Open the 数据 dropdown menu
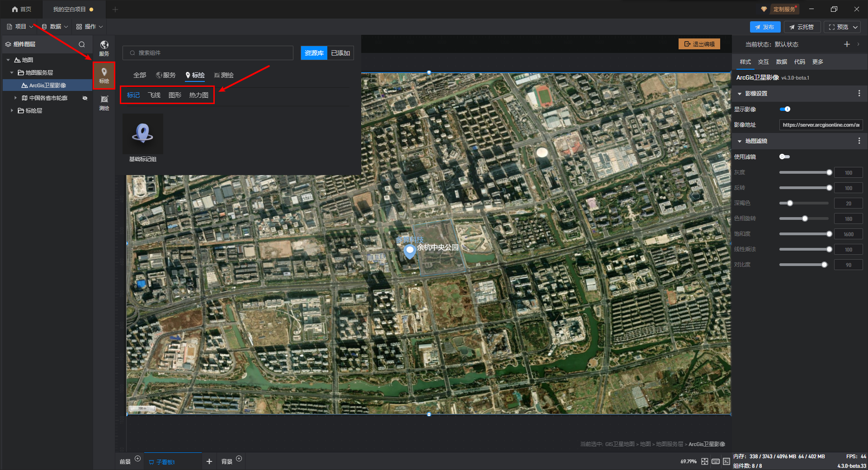The height and width of the screenshot is (470, 868). tap(55, 27)
